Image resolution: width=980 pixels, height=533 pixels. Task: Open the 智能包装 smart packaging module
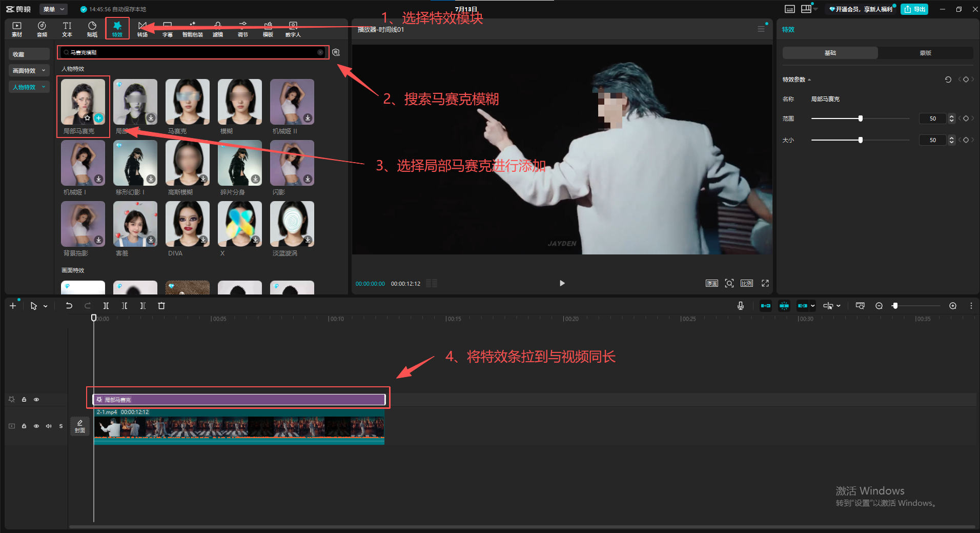point(193,29)
